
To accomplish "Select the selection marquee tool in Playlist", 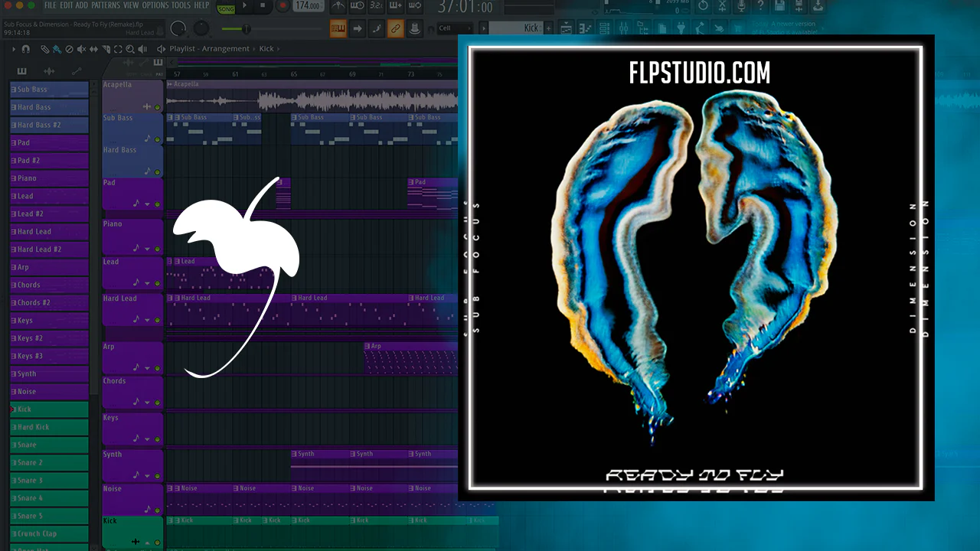I will point(118,49).
